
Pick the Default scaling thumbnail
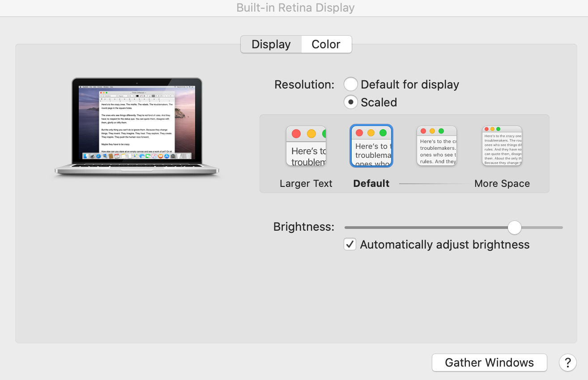[371, 146]
